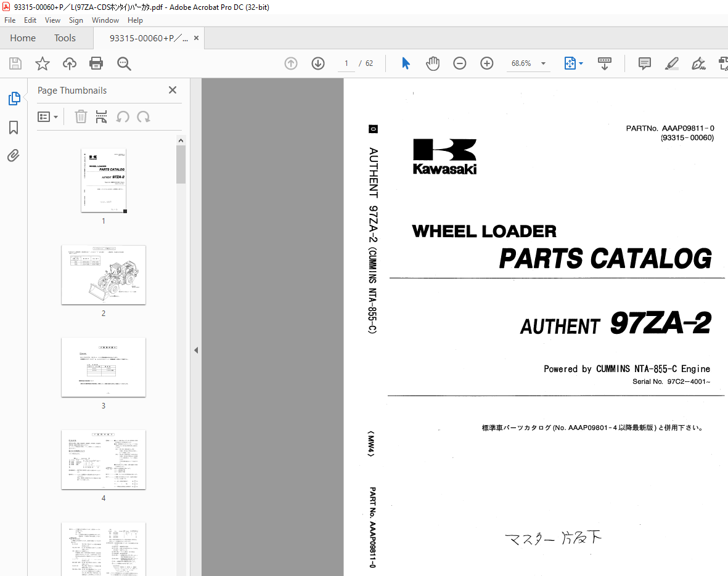Open the Window menu
The image size is (728, 576).
coord(105,20)
